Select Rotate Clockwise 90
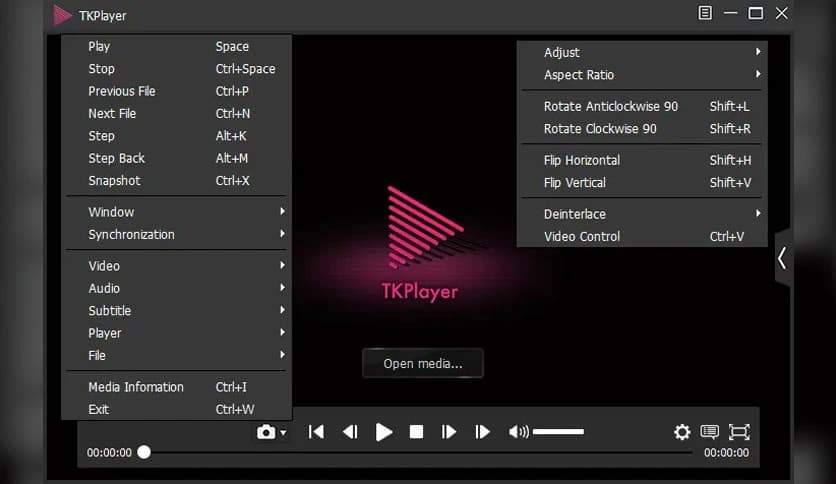This screenshot has height=484, width=836. coord(642,128)
